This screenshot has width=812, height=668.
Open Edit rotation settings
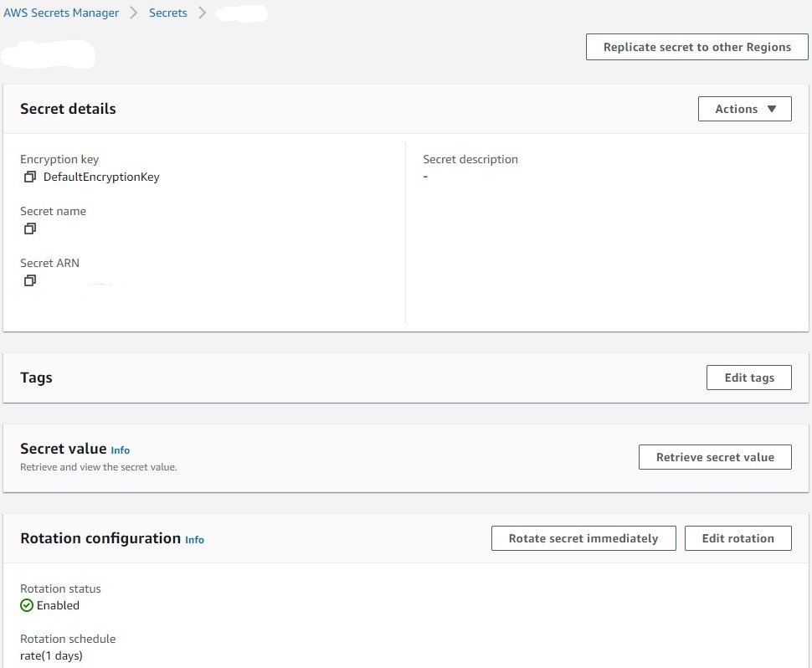coord(738,538)
